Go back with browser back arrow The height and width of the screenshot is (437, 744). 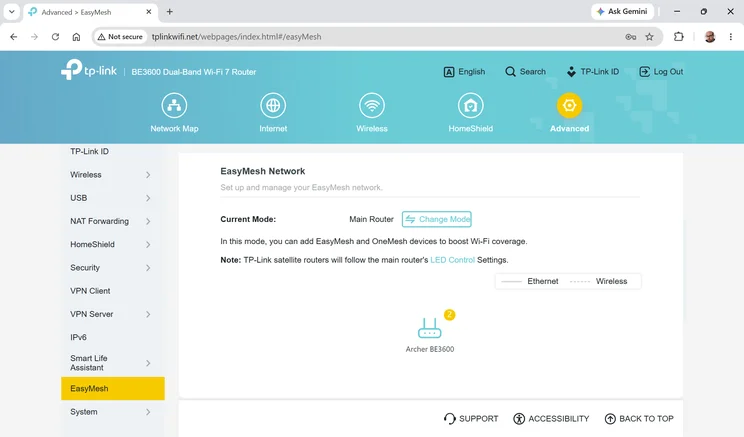[14, 37]
